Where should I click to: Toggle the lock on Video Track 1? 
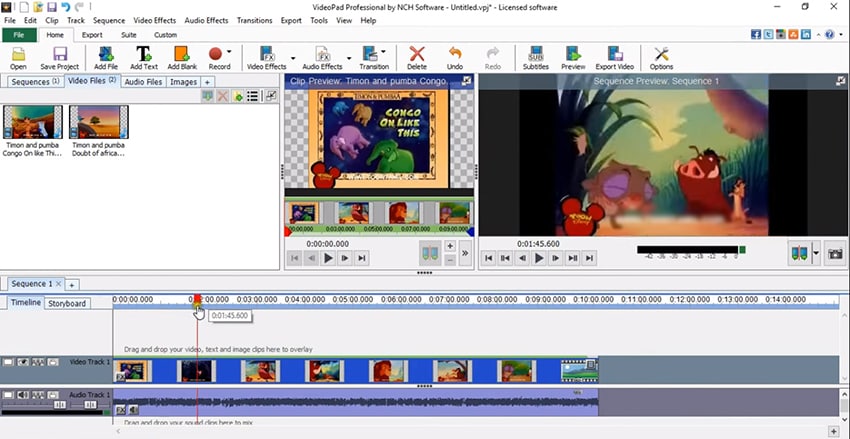[x=53, y=361]
